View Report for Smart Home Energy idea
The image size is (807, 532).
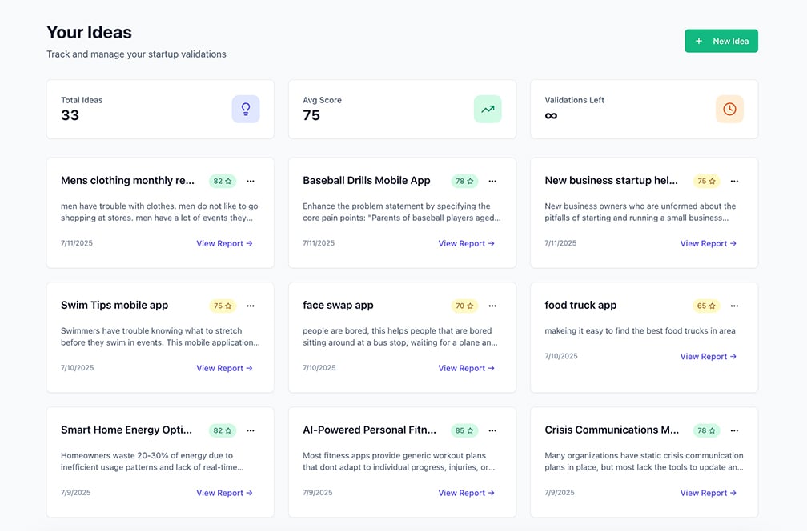point(224,493)
